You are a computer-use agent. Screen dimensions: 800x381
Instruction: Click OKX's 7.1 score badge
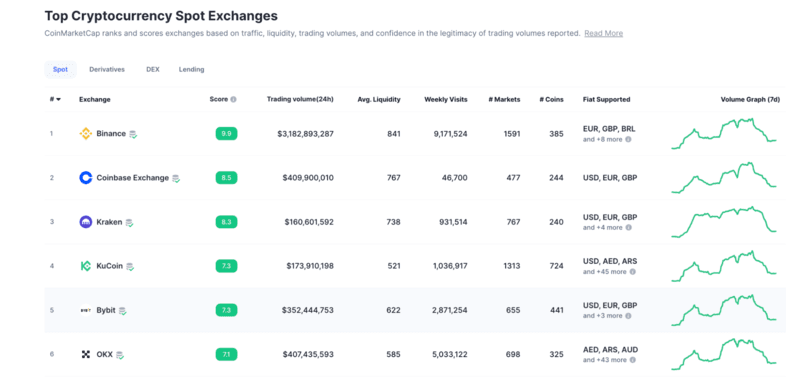click(x=226, y=354)
